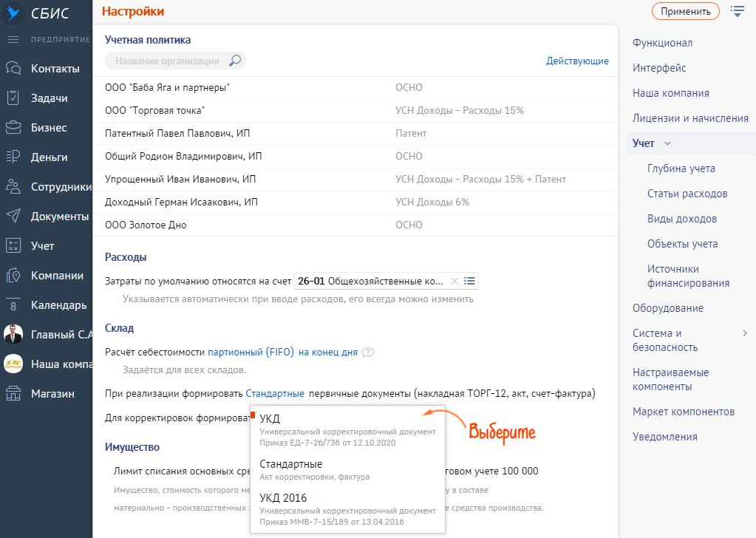Viewport: 756px width, 538px height.
Task: Expand Система и безопасность section
Action: pyautogui.click(x=745, y=334)
